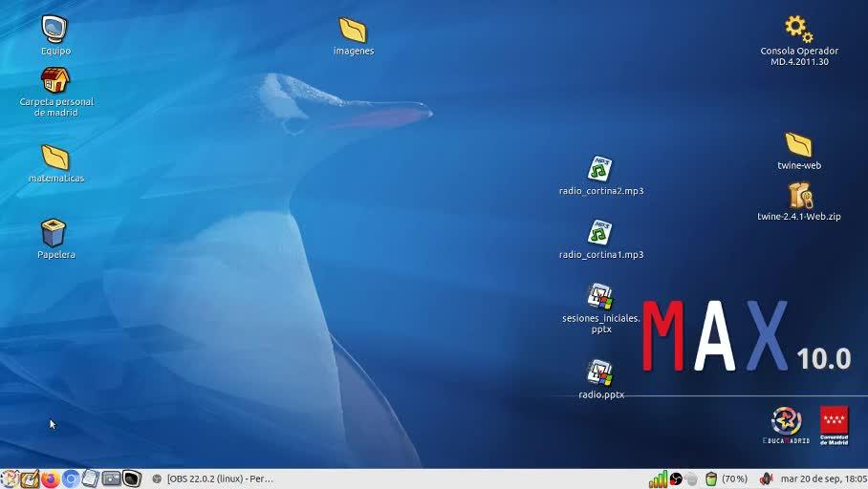Open the documents launcher in panel
Viewport: 868px width, 489px height.
pyautogui.click(x=90, y=479)
